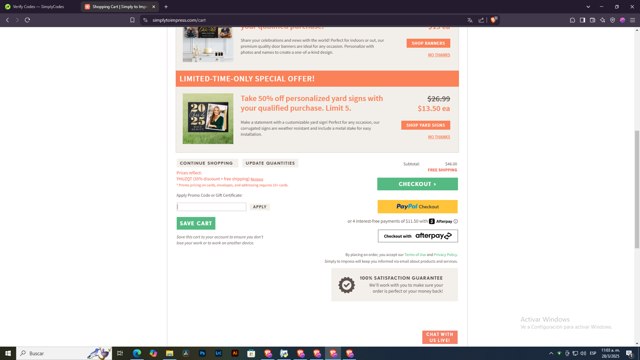The image size is (640, 360).
Task: Open the volume control in system tray
Action: [583, 353]
